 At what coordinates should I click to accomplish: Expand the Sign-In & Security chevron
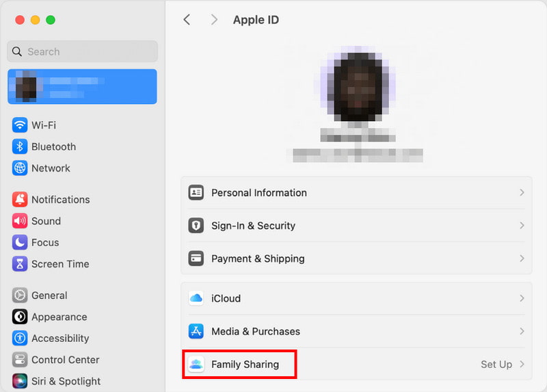(522, 226)
